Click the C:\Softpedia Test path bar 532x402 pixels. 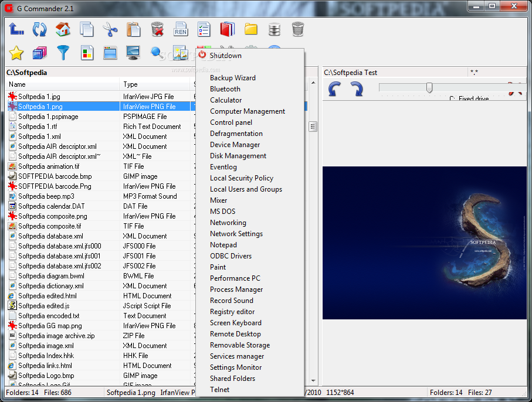click(x=395, y=72)
